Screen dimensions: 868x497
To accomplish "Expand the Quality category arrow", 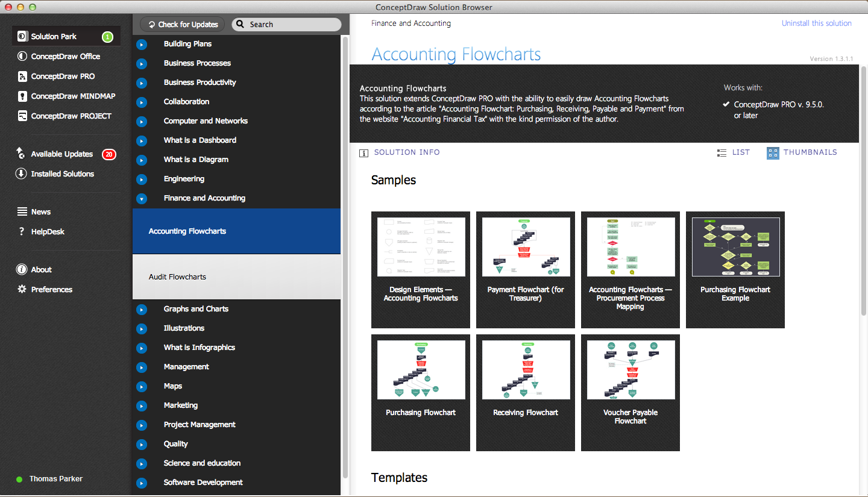I will [142, 445].
